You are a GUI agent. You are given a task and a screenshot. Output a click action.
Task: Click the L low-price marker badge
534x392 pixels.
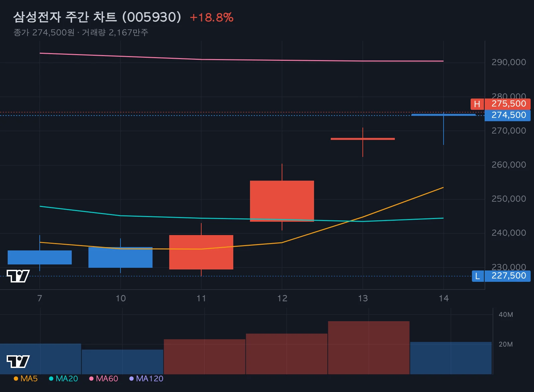[x=478, y=276]
